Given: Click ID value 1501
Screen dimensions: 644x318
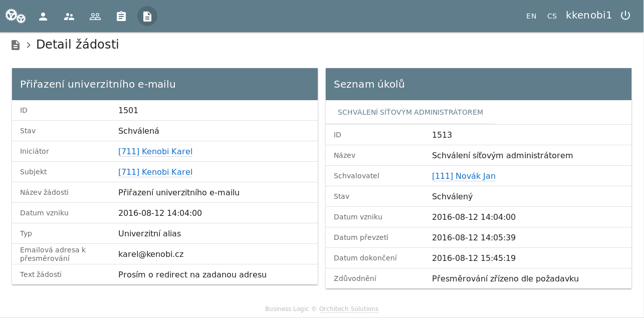Looking at the screenshot, I should coord(128,110).
